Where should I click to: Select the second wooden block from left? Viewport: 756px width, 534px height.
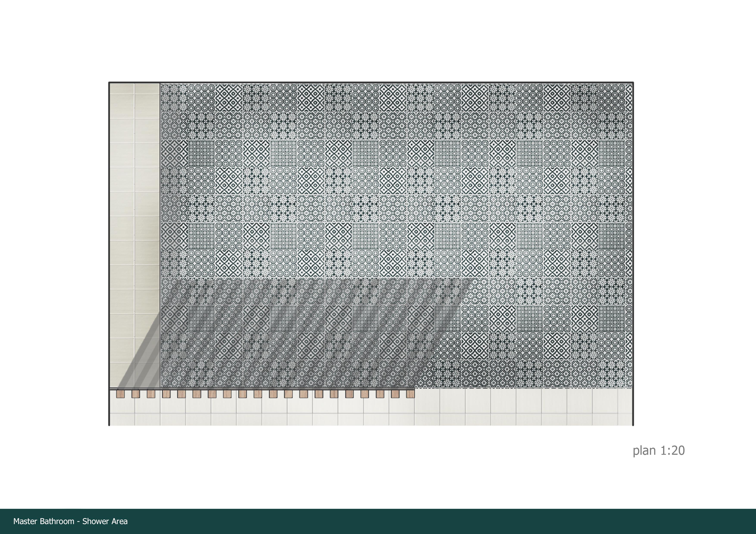point(136,394)
